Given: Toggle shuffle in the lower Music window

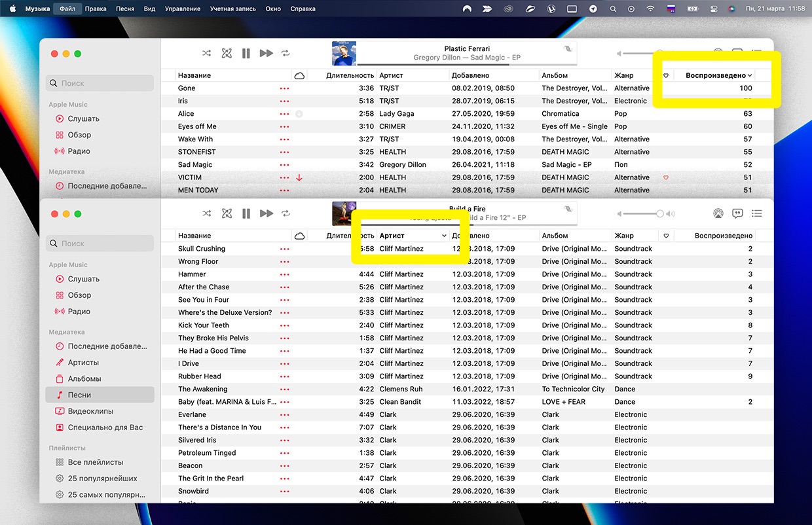Looking at the screenshot, I should pyautogui.click(x=207, y=213).
